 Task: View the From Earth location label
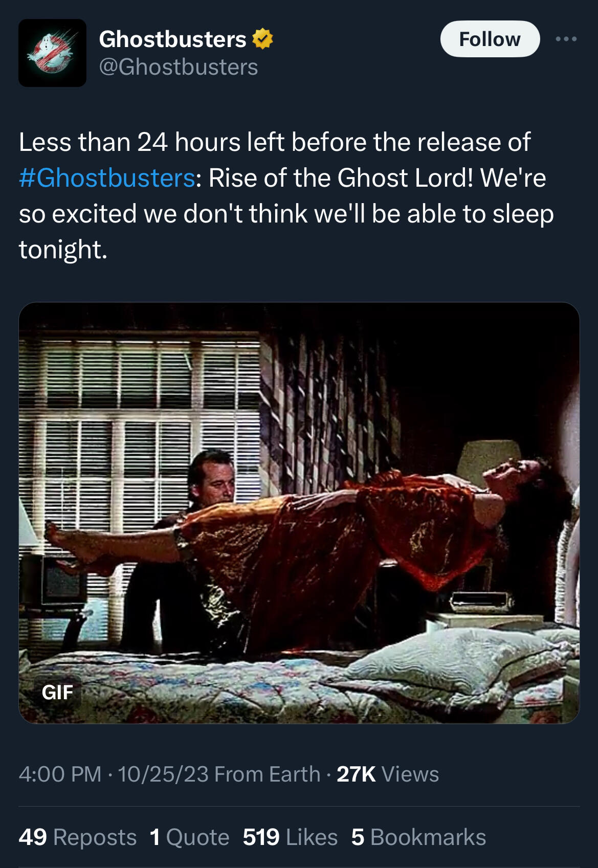pyautogui.click(x=267, y=774)
